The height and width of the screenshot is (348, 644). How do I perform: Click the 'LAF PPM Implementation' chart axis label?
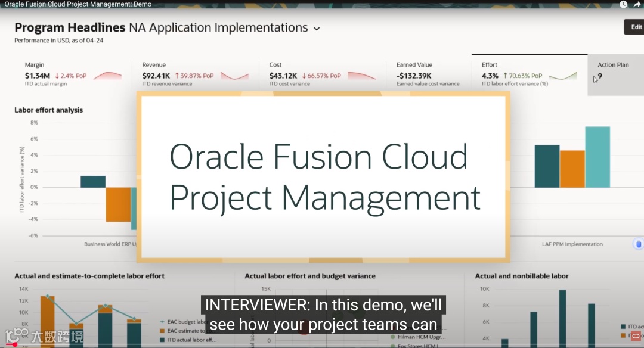click(572, 244)
